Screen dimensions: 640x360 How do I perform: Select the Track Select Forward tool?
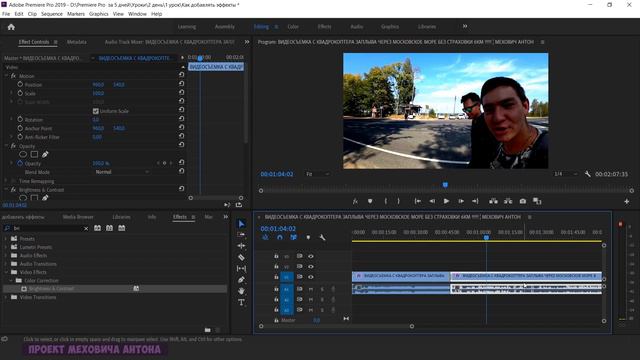[x=241, y=235]
